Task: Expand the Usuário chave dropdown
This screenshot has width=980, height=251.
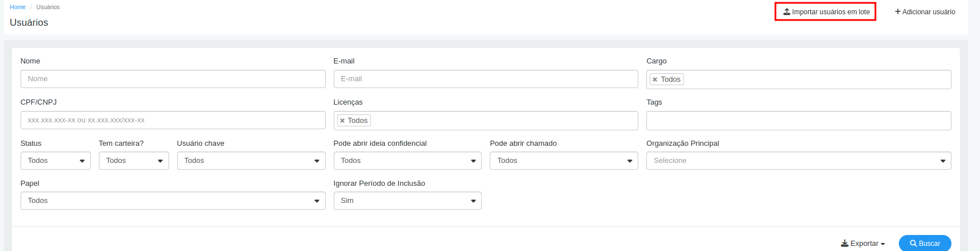Action: 251,161
